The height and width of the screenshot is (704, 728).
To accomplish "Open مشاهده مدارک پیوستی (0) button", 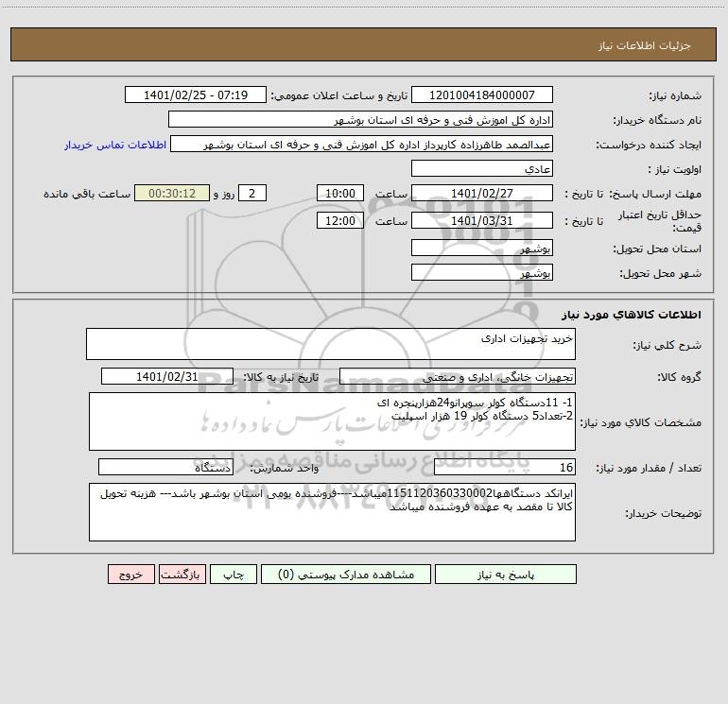I will coord(346,574).
